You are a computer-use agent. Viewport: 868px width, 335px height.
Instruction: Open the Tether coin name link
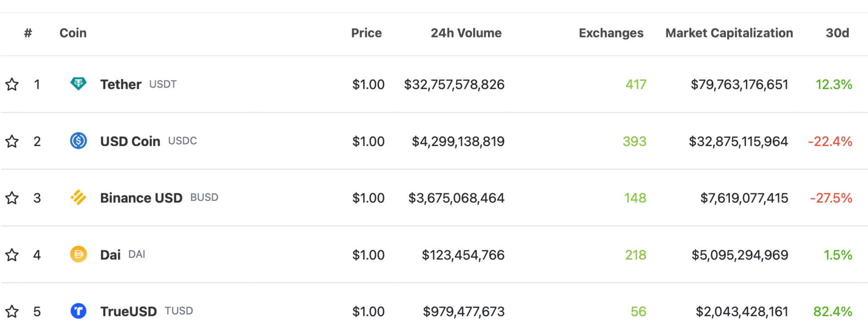point(120,84)
